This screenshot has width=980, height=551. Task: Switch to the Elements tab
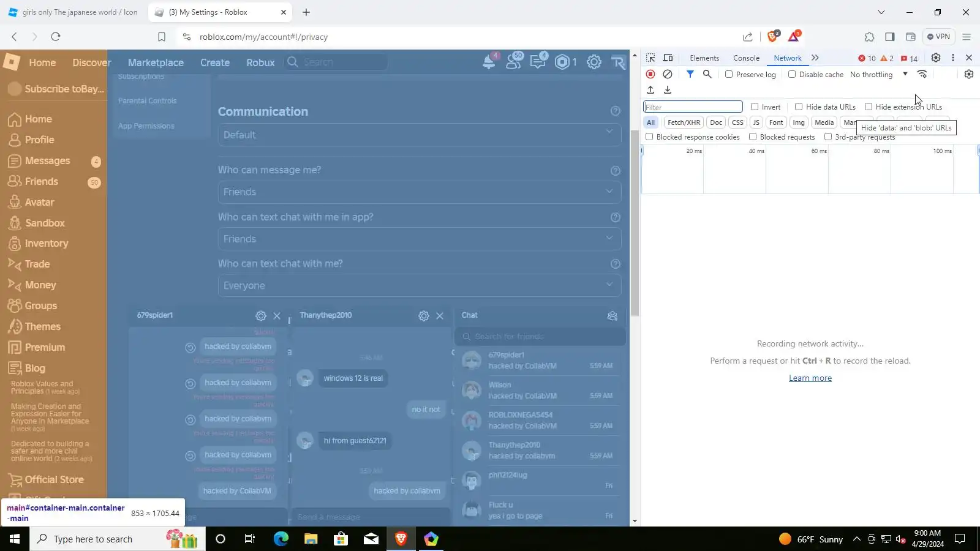tap(704, 58)
